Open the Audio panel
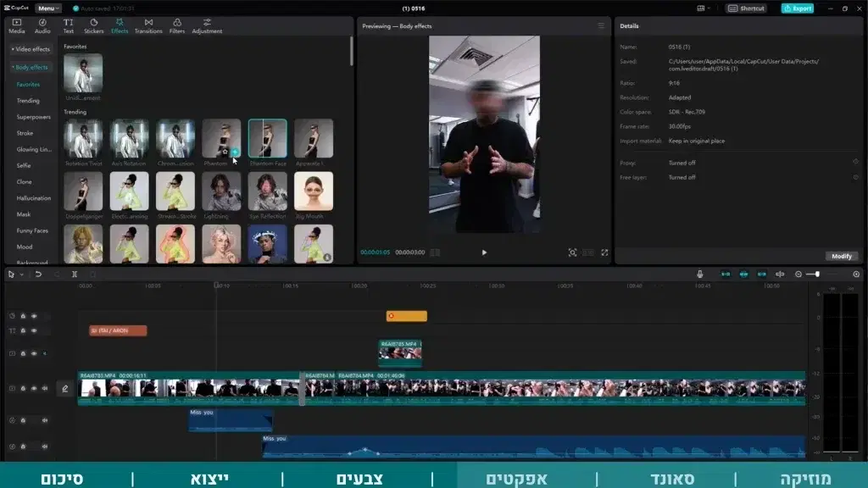Image resolution: width=868 pixels, height=488 pixels. click(42, 25)
